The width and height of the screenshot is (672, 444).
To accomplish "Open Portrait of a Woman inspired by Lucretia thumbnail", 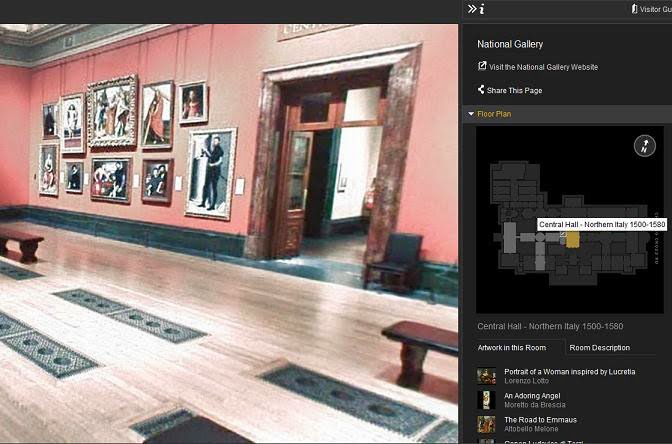I will point(486,376).
